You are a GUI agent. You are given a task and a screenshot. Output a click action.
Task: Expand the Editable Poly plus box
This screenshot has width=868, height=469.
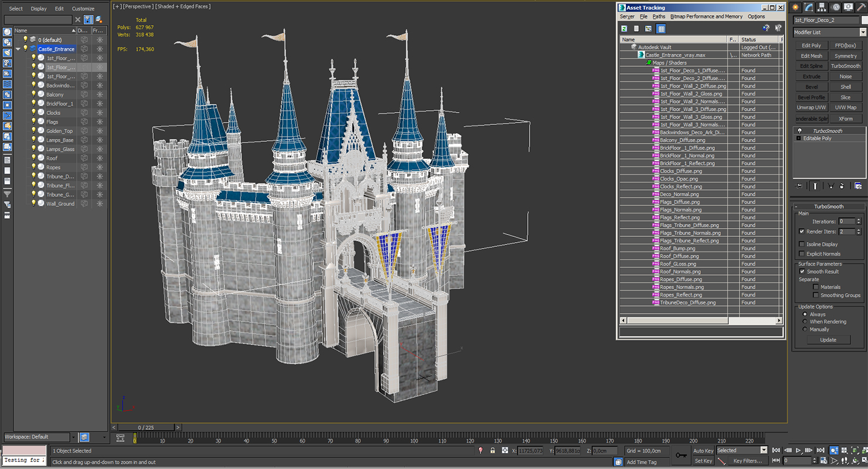click(x=798, y=138)
